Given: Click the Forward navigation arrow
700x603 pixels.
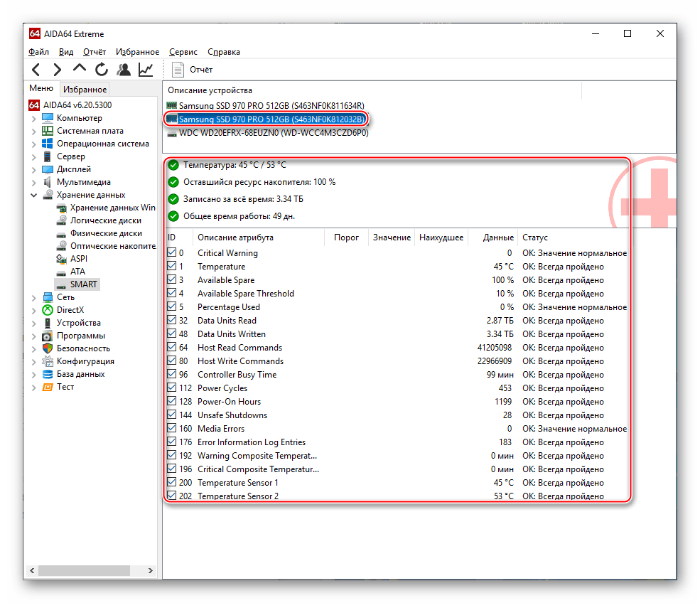Looking at the screenshot, I should tap(58, 70).
